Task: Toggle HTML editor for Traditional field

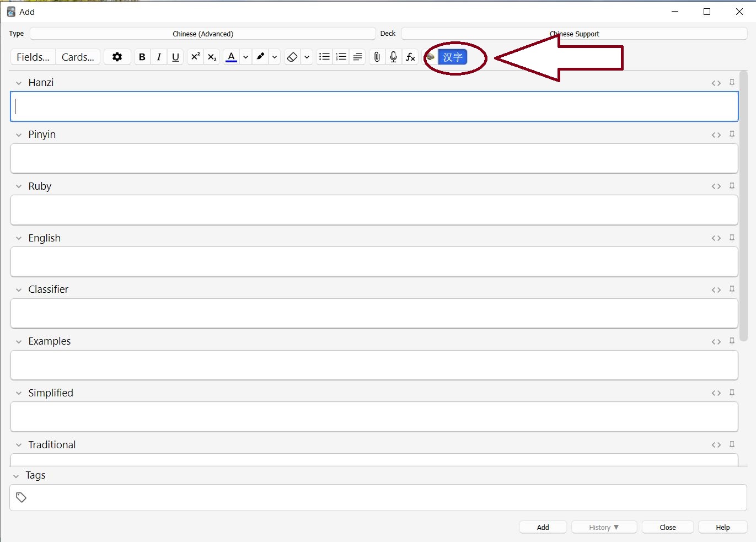Action: 716,445
